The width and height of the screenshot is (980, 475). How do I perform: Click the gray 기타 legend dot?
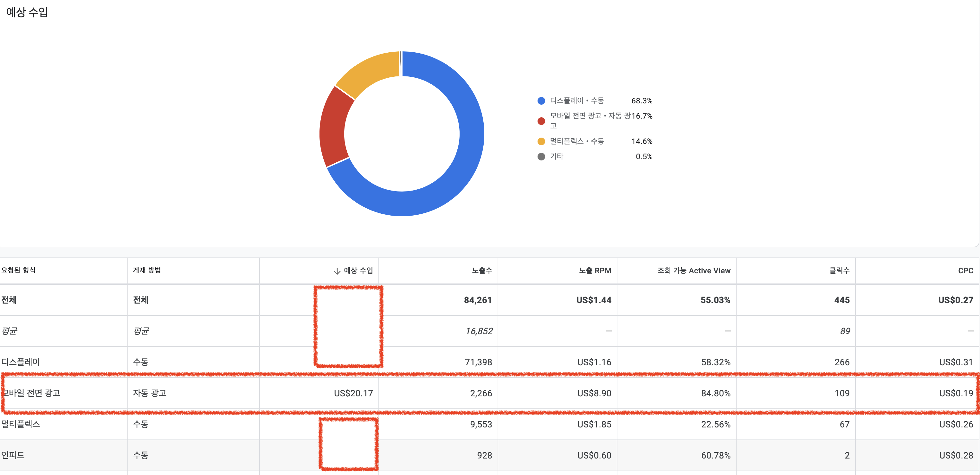point(541,157)
